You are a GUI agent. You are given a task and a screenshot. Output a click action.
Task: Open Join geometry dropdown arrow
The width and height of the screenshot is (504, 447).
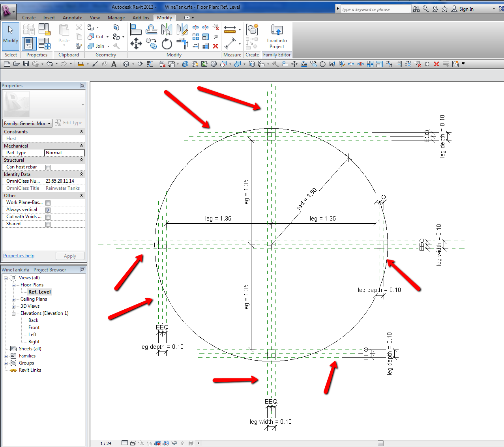(x=109, y=46)
